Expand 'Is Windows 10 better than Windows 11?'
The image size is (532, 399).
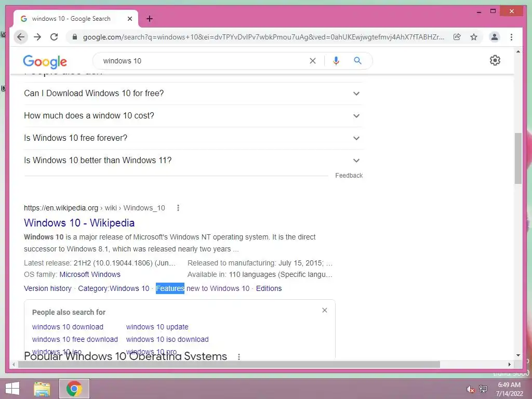[x=193, y=161]
